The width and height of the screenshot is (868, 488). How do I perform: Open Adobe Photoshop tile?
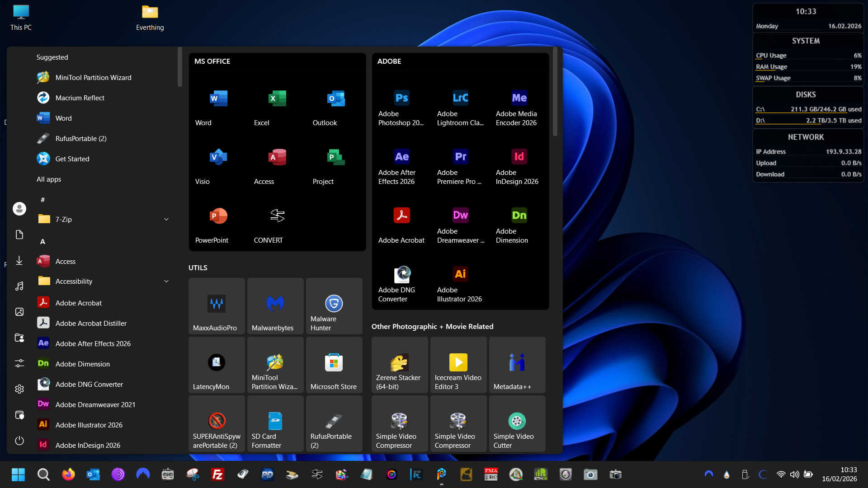pos(401,108)
